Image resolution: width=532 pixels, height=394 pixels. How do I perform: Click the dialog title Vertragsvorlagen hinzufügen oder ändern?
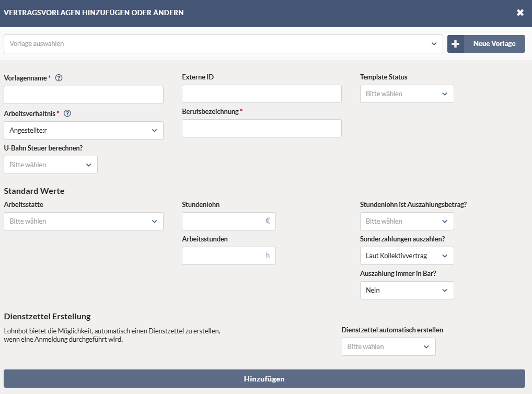click(x=94, y=13)
